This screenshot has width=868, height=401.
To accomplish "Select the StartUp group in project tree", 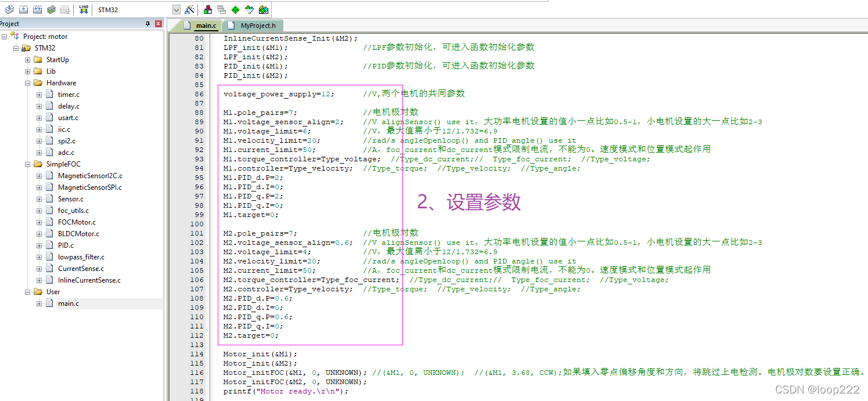I will pos(57,60).
